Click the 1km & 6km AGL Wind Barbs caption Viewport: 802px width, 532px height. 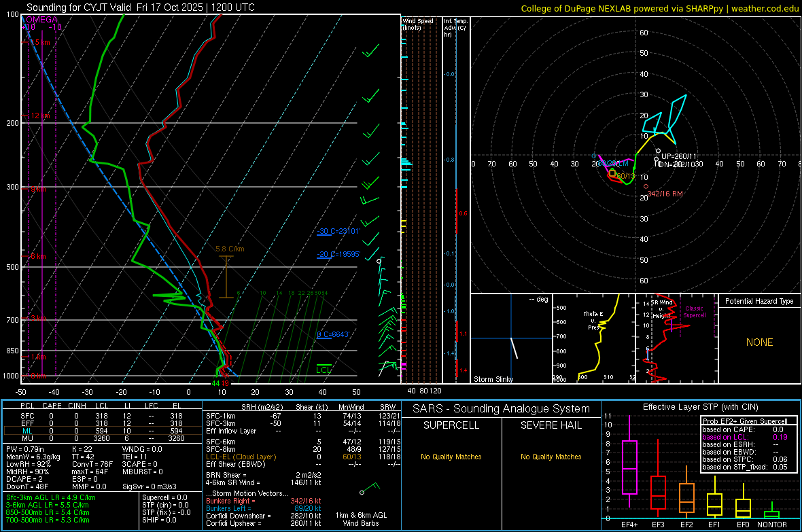tap(361, 519)
